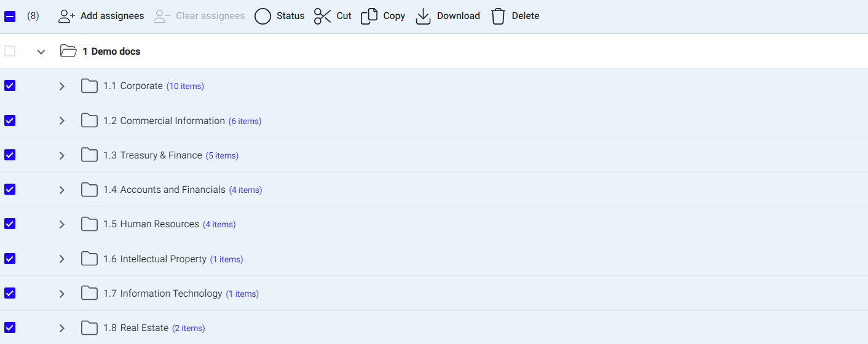Click the (10 items) count next to Corporate
The width and height of the screenshot is (868, 344).
click(x=185, y=87)
